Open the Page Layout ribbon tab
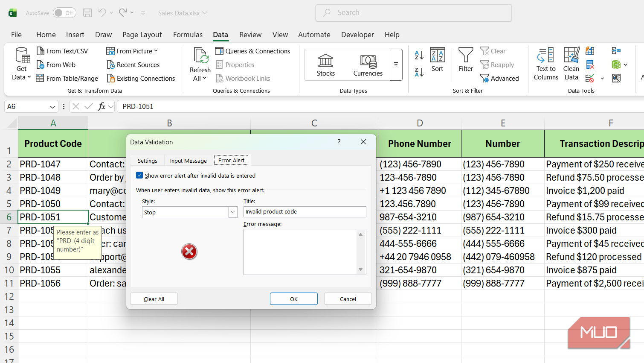Viewport: 644px width, 363px height. click(x=142, y=35)
